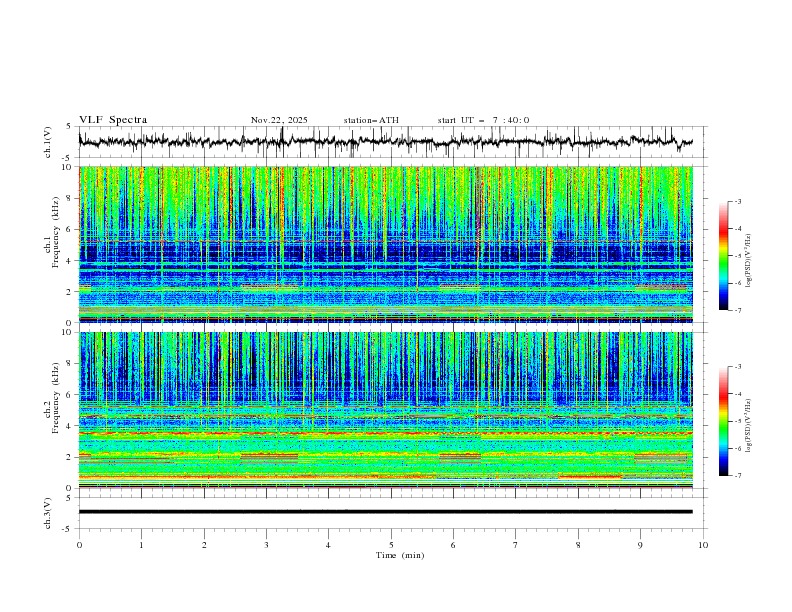Click the "-3" tick on ch.1 colorbar

(737, 201)
